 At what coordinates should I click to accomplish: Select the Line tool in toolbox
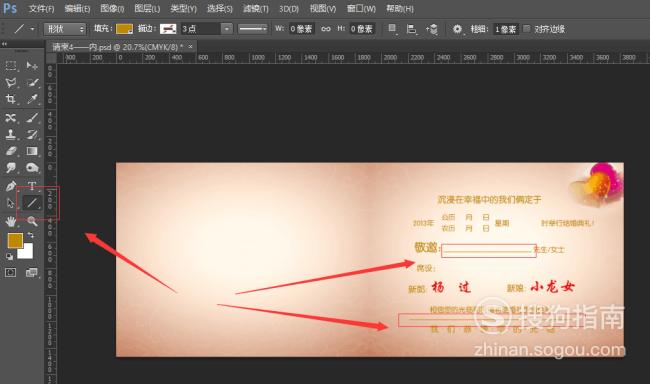(32, 203)
